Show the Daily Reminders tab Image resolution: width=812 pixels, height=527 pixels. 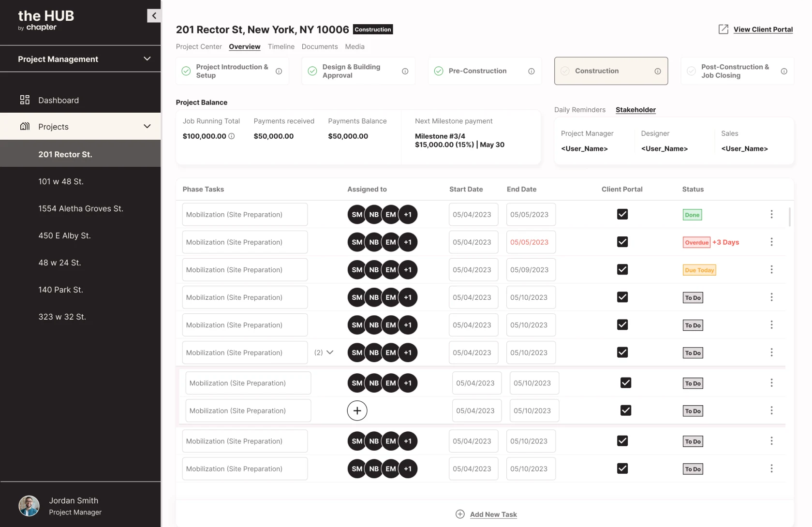(580, 110)
